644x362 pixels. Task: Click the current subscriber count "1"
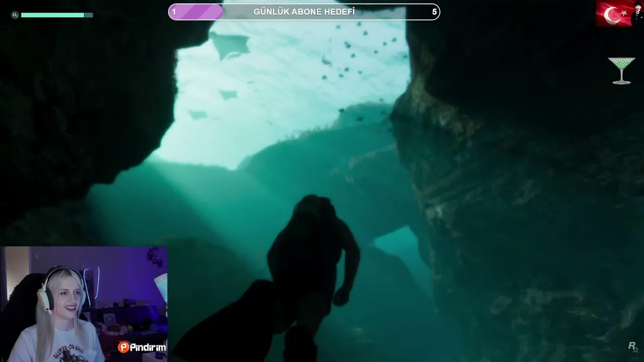(174, 12)
